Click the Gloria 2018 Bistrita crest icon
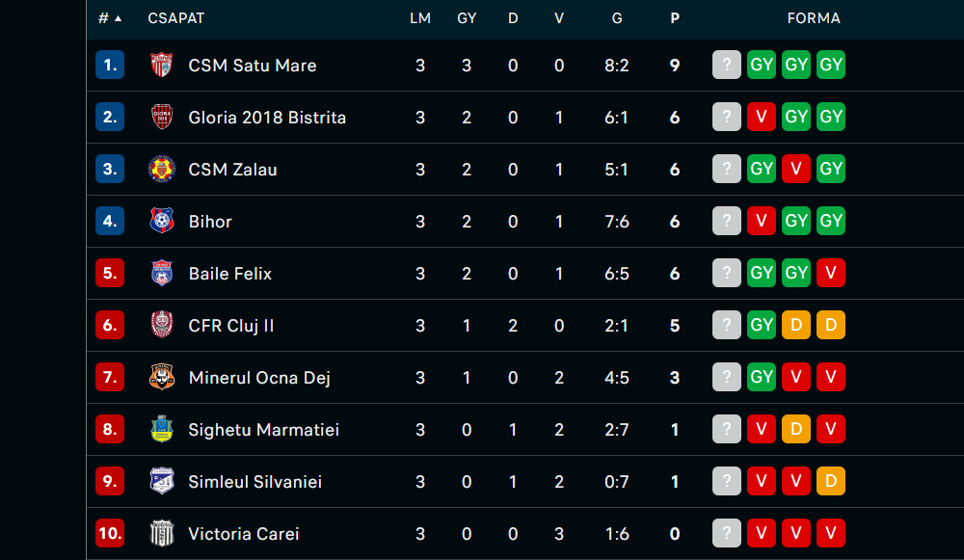 click(162, 117)
